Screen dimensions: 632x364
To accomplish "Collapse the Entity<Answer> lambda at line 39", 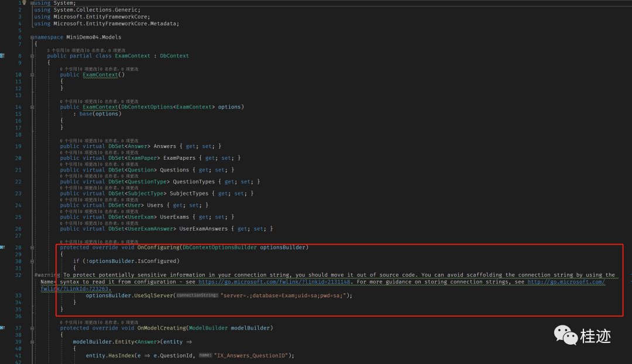I will (32, 342).
